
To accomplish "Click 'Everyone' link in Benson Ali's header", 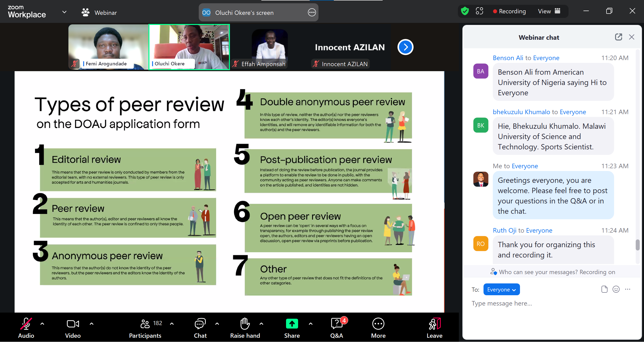I will point(546,58).
